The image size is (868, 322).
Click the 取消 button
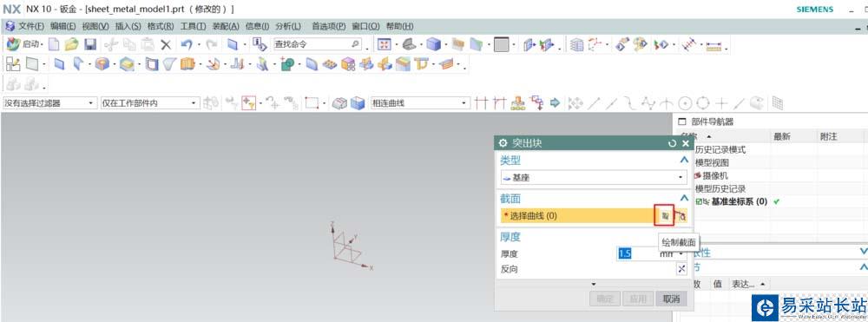[672, 299]
